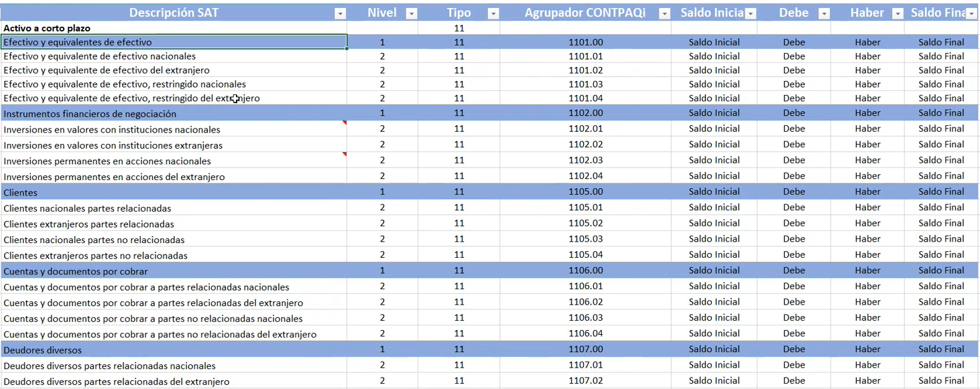Expand the Tipo column filter arrow
Screen dimensions: 980x389
[493, 13]
